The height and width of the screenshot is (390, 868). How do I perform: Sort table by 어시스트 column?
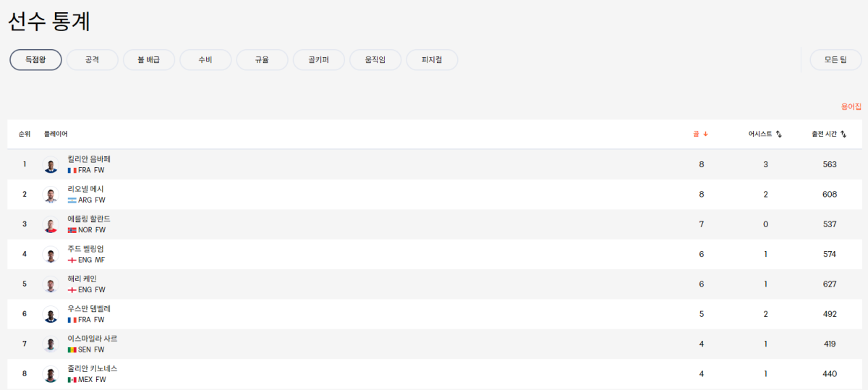pos(765,134)
